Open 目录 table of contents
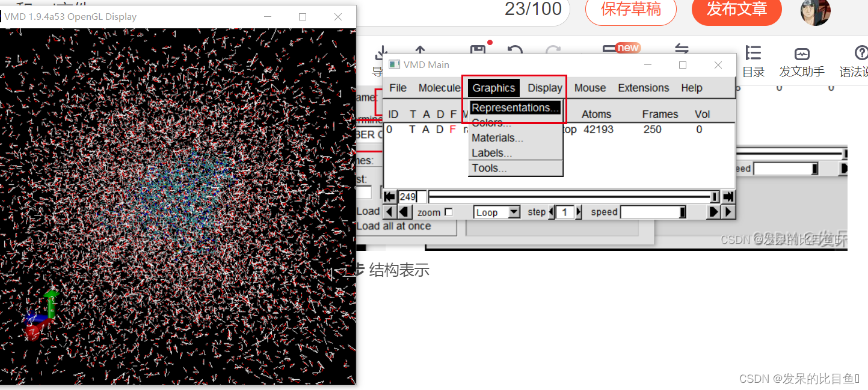The width and height of the screenshot is (868, 390). pos(753,61)
